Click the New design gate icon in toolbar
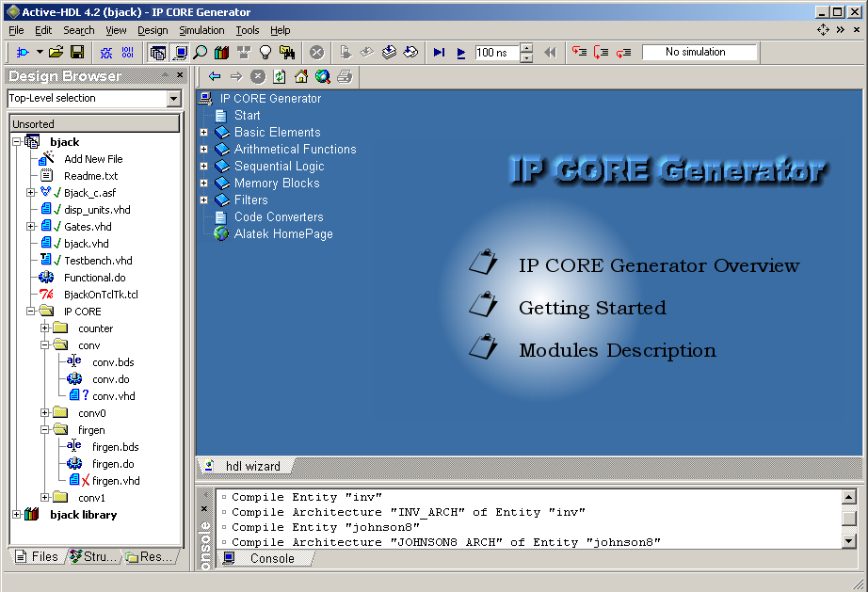Viewport: 868px width, 592px height. click(23, 53)
